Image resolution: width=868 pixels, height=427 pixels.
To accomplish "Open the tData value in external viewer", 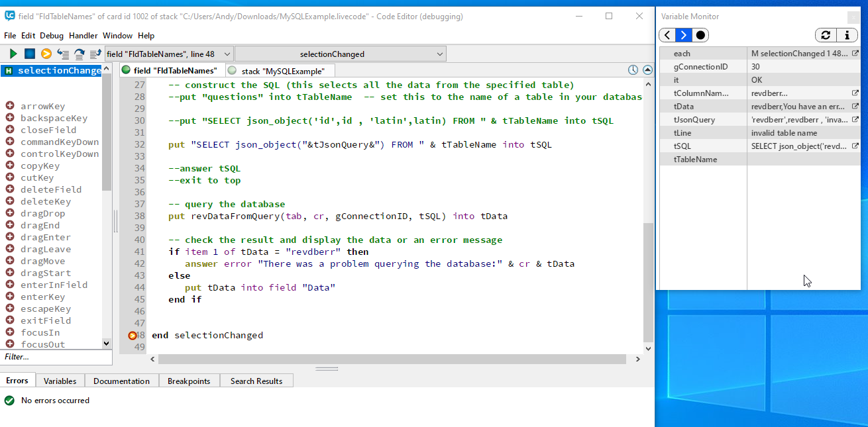I will [x=855, y=106].
